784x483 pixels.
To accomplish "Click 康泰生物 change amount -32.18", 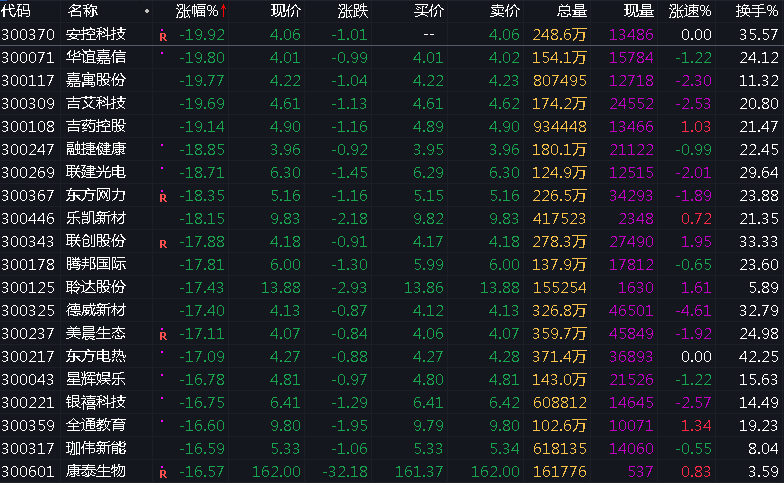I will (x=345, y=472).
